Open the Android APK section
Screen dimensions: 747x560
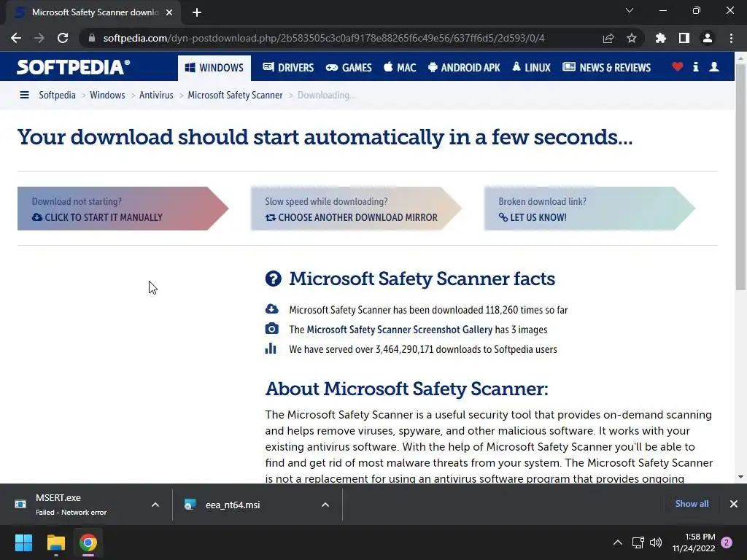tap(464, 68)
